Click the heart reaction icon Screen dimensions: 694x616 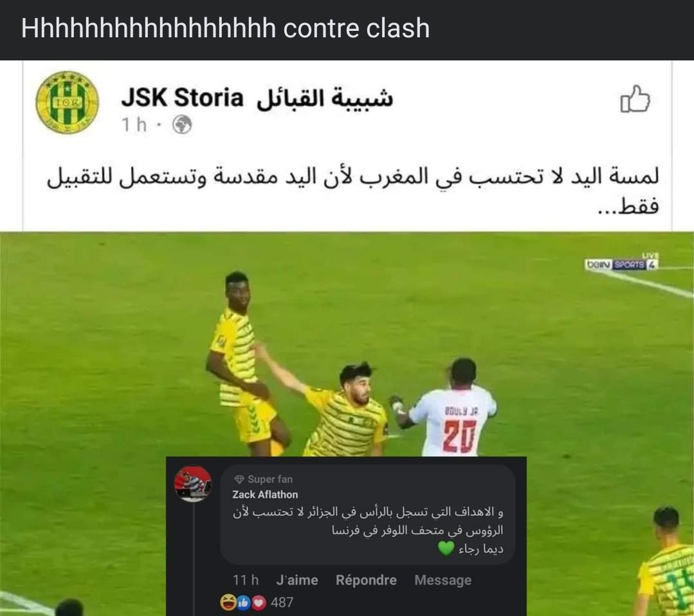tap(259, 602)
